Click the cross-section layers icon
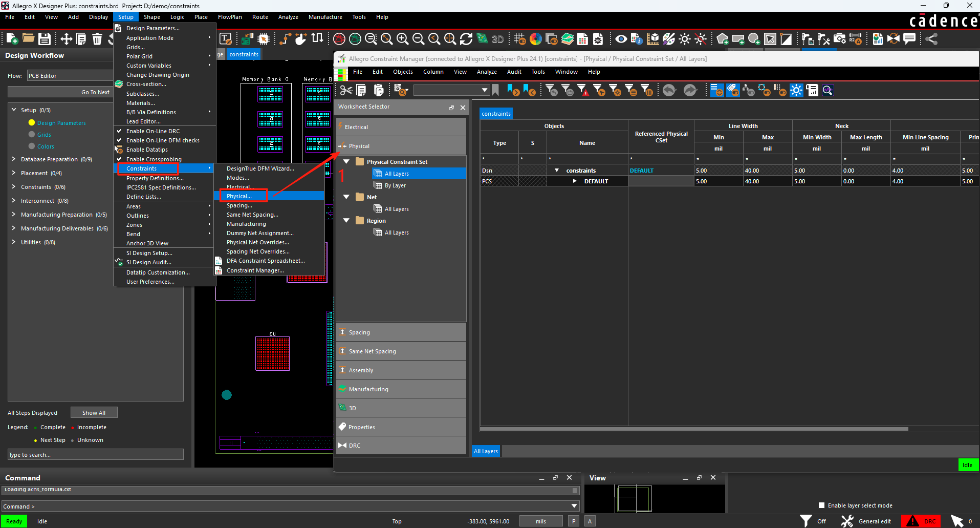The image size is (980, 528). click(x=568, y=38)
